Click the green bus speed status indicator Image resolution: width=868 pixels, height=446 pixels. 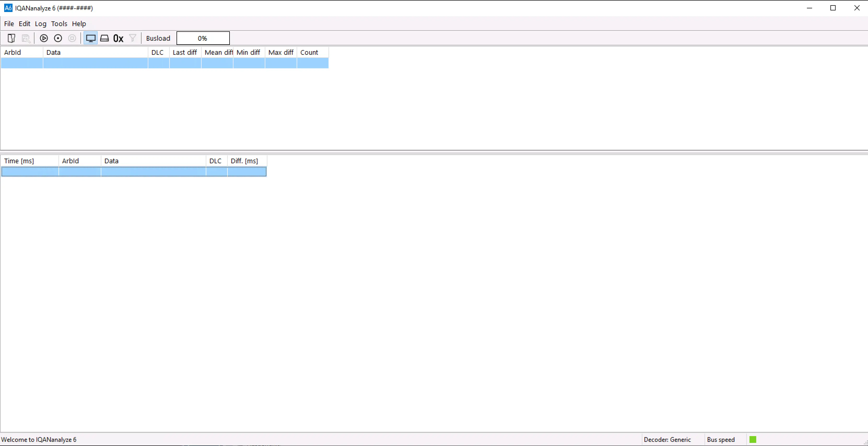753,439
